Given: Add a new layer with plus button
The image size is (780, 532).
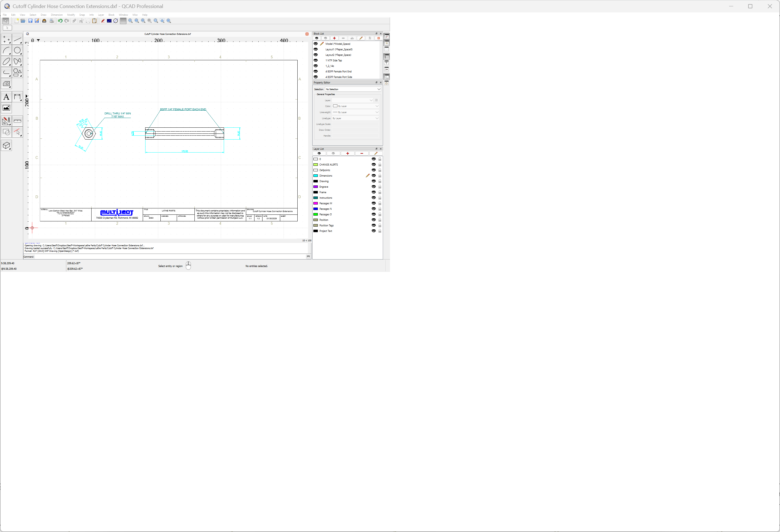Looking at the screenshot, I should (348, 154).
